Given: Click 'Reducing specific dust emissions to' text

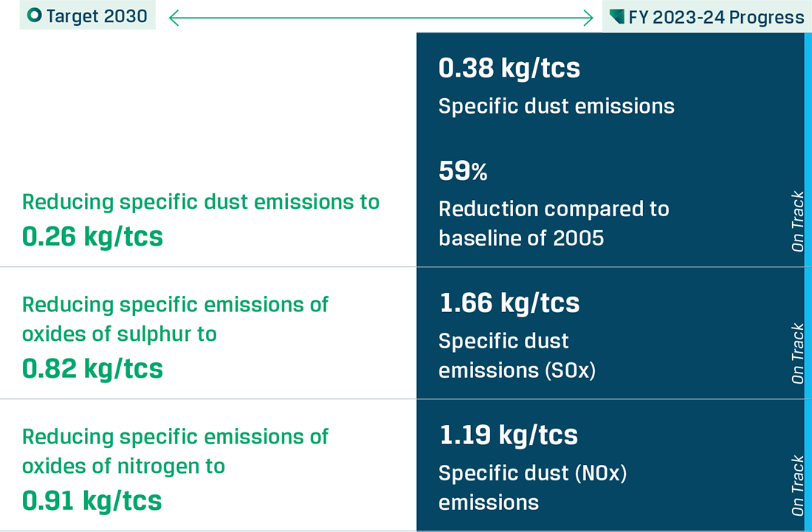Looking at the screenshot, I should click(201, 201).
